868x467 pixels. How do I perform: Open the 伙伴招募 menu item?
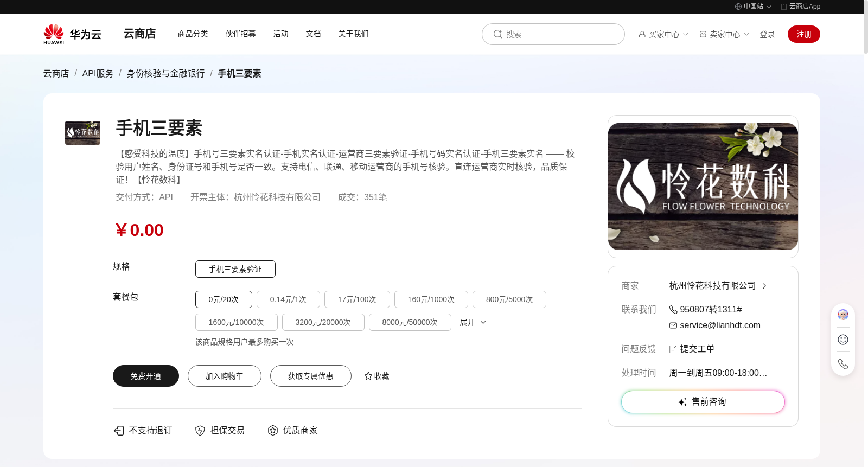pyautogui.click(x=241, y=34)
